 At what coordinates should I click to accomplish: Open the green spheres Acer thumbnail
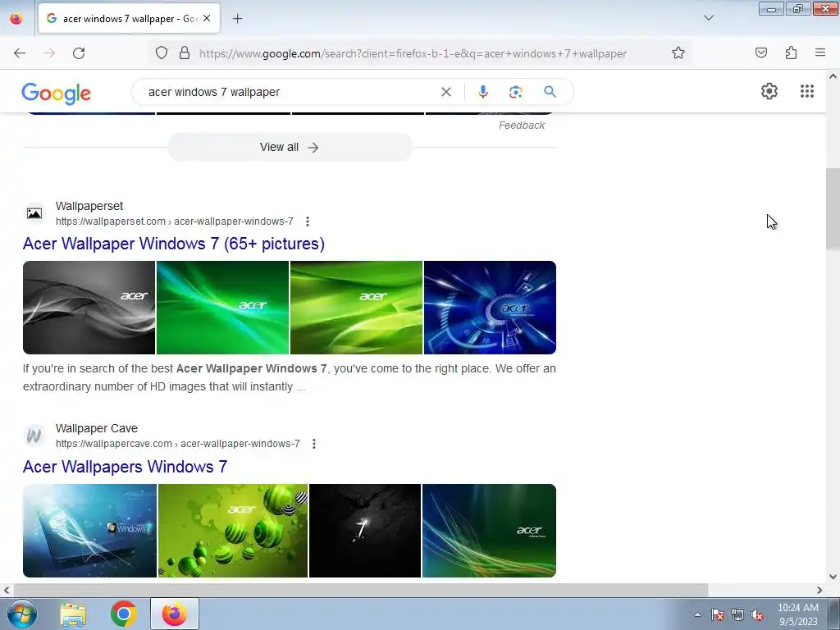pyautogui.click(x=233, y=531)
